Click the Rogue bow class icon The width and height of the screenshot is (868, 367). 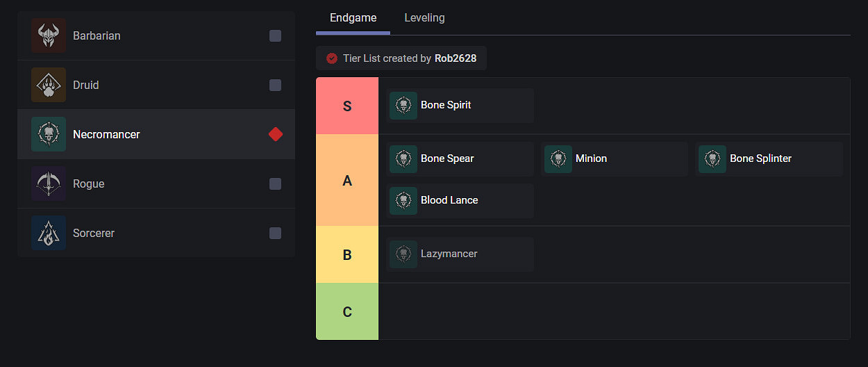[49, 183]
